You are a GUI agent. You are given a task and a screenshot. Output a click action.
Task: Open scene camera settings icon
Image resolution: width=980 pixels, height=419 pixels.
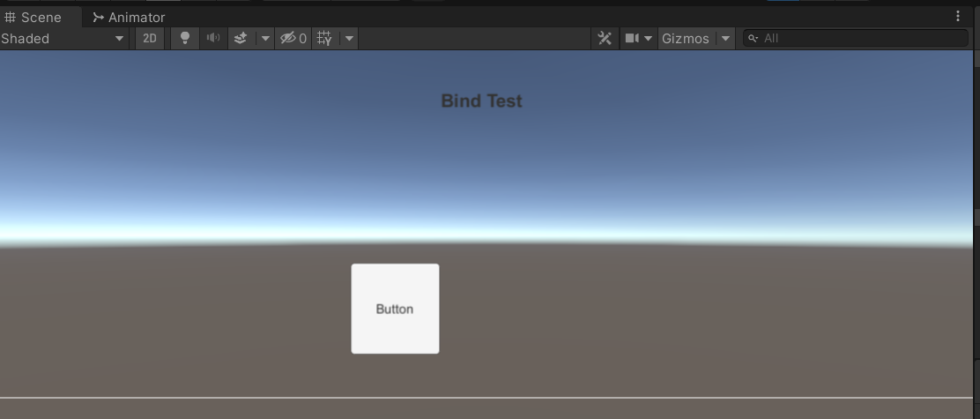click(x=632, y=38)
